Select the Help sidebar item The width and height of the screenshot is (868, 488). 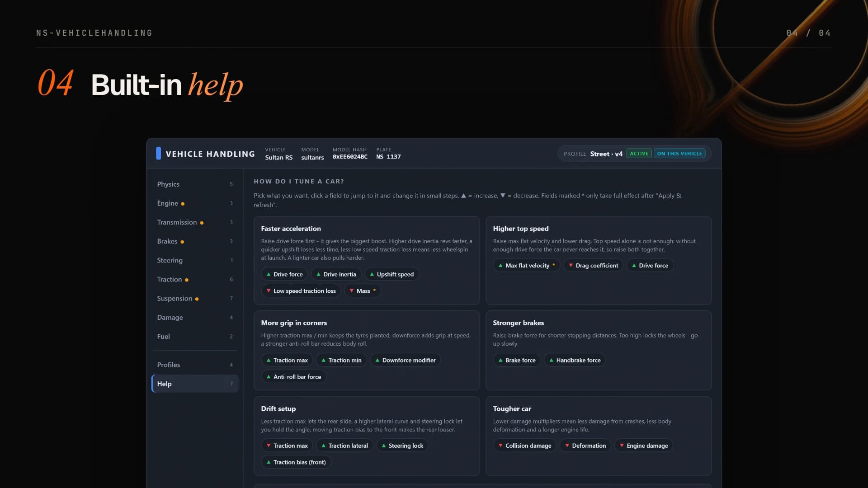[195, 384]
